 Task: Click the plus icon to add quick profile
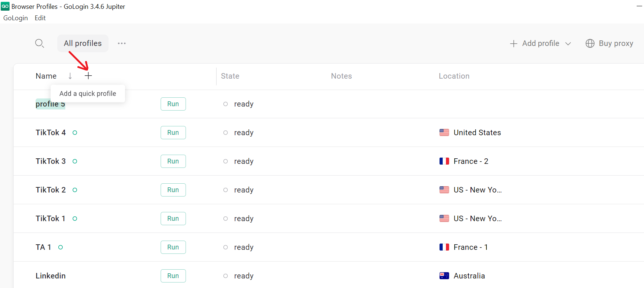click(x=88, y=76)
